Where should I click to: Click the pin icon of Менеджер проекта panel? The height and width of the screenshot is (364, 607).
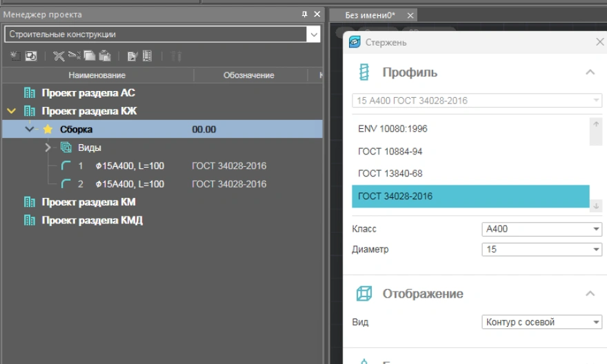coord(305,14)
